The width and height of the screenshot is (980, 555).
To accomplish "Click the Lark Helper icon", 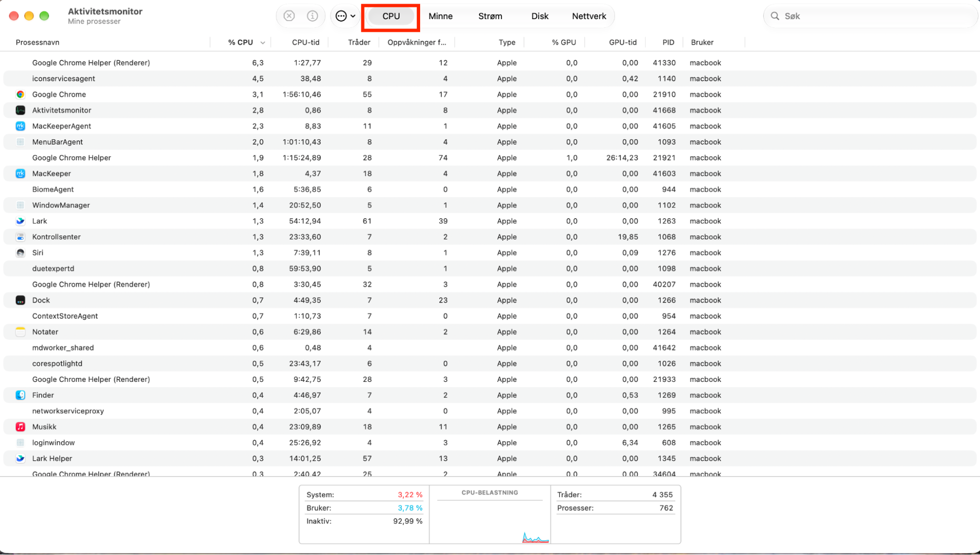I will coord(20,458).
